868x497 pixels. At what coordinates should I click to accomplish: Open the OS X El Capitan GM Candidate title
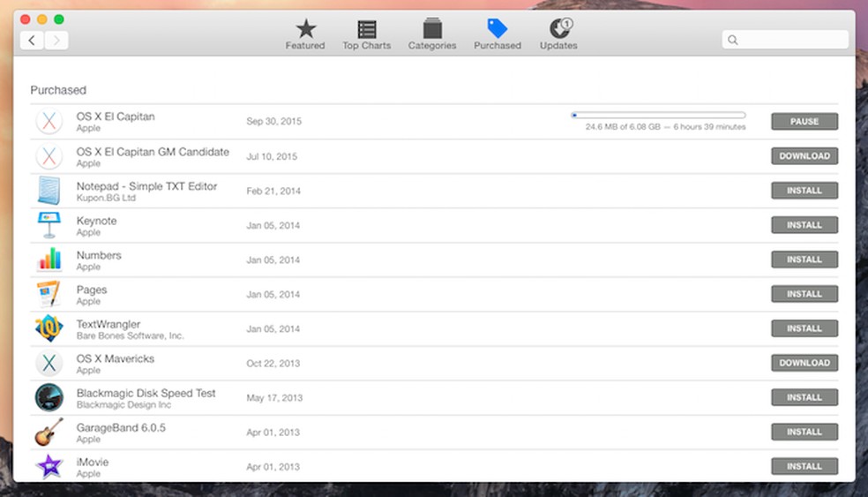click(153, 152)
